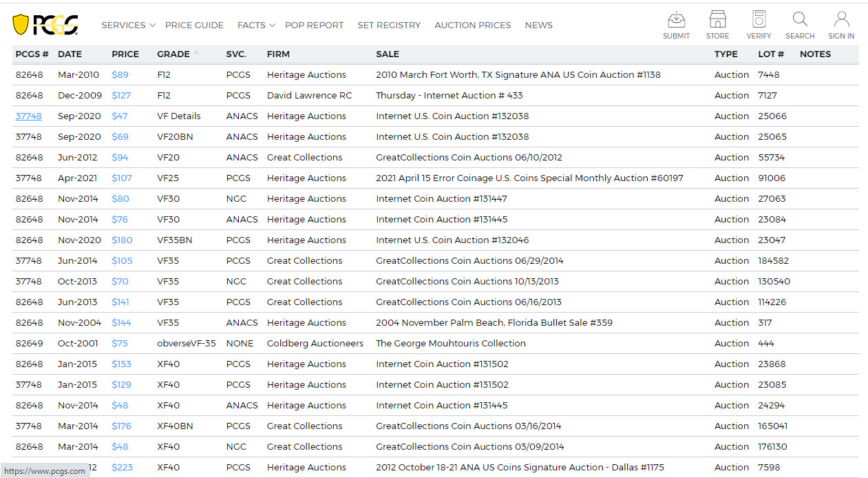Click the DATE column header
The width and height of the screenshot is (868, 478).
pos(70,54)
